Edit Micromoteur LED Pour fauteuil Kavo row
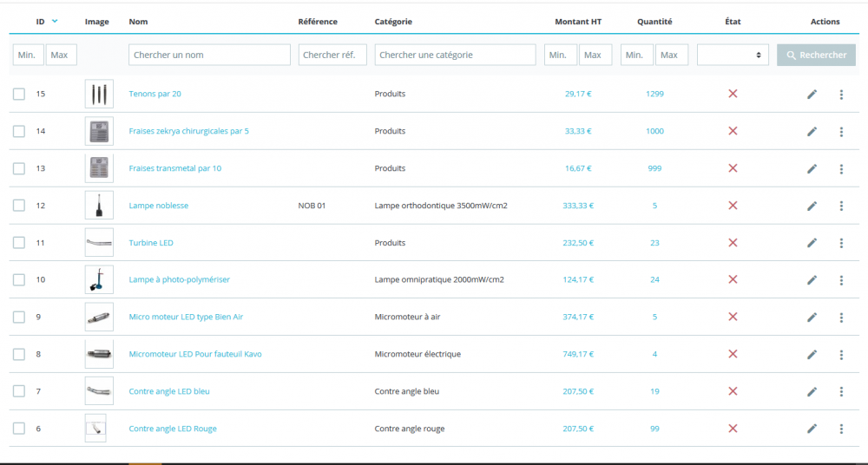This screenshot has width=868, height=465. click(812, 354)
